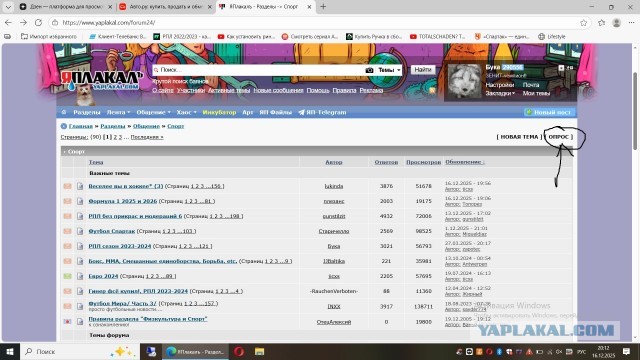Open the Новые сообщения link

(278, 90)
